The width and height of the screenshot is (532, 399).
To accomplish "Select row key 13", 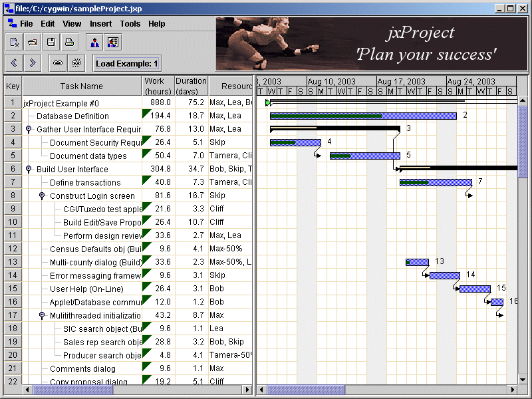I will (x=13, y=262).
